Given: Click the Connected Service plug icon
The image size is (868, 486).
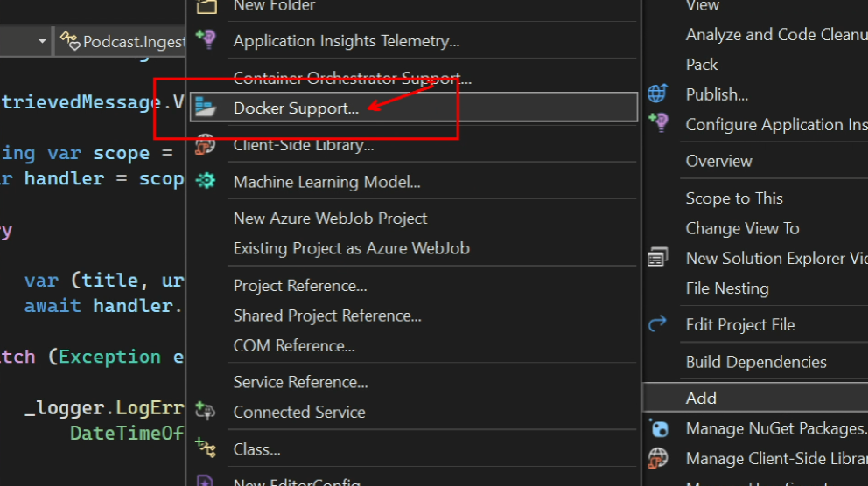Looking at the screenshot, I should (206, 412).
